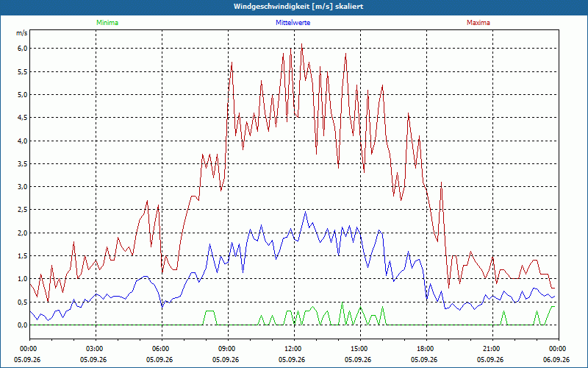The image size is (588, 368).
Task: Click the "18:00" time label
Action: [426, 349]
